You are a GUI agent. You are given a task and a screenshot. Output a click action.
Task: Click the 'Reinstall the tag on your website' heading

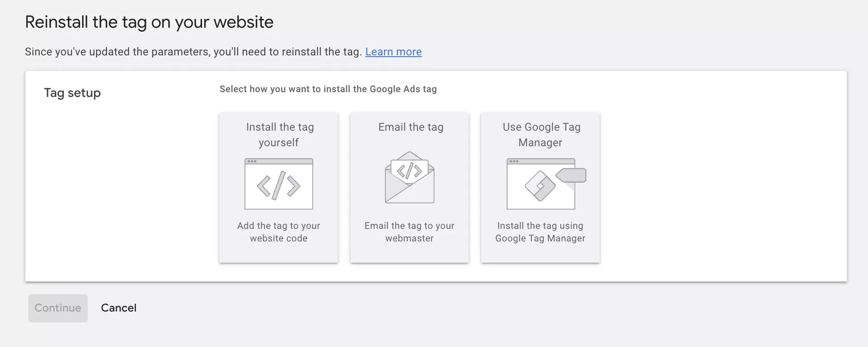click(149, 22)
